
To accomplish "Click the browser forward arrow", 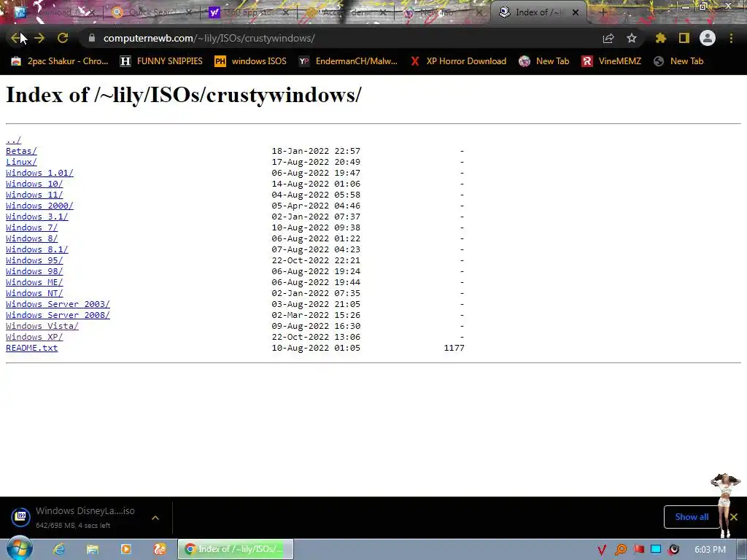I will point(39,38).
